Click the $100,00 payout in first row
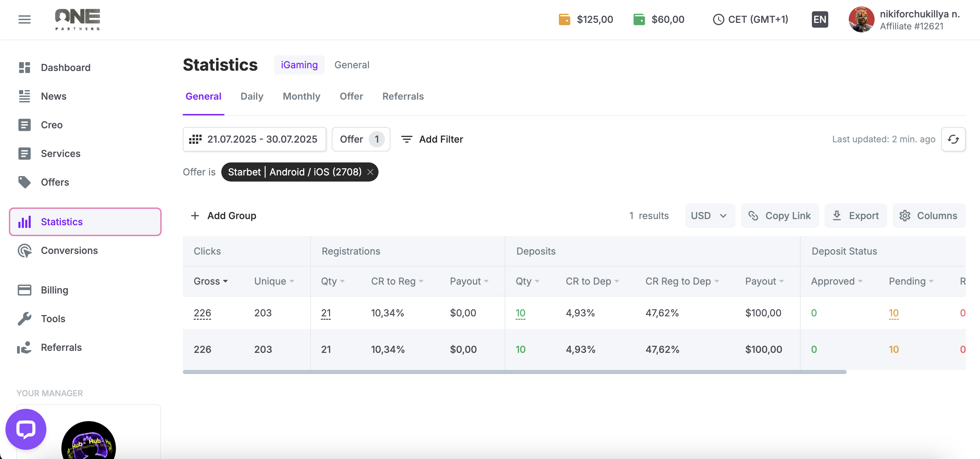980x459 pixels. (x=763, y=313)
